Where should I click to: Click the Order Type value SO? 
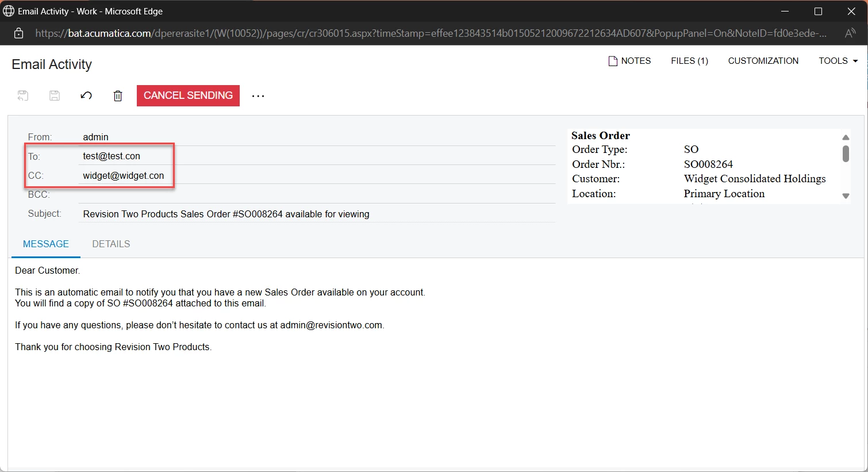click(691, 149)
